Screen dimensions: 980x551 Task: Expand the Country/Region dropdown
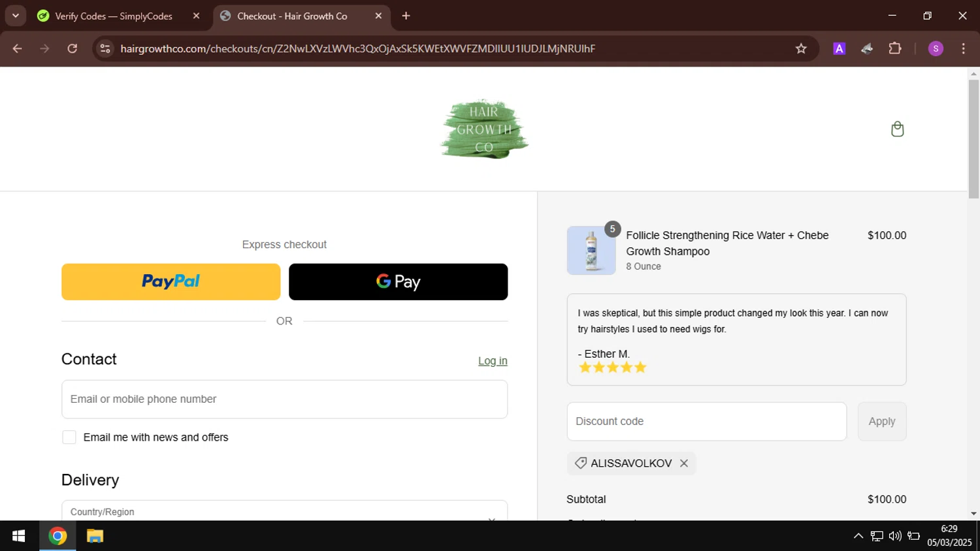(x=284, y=511)
